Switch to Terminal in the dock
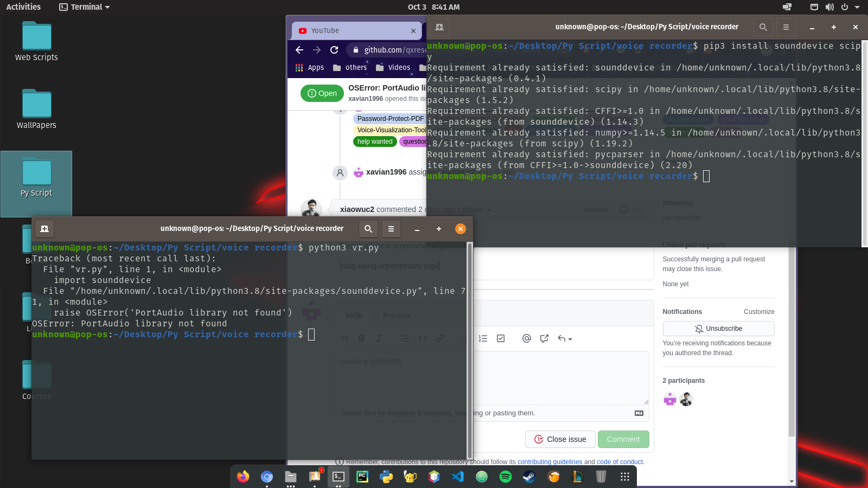Viewport: 868px width, 488px height. tap(339, 477)
